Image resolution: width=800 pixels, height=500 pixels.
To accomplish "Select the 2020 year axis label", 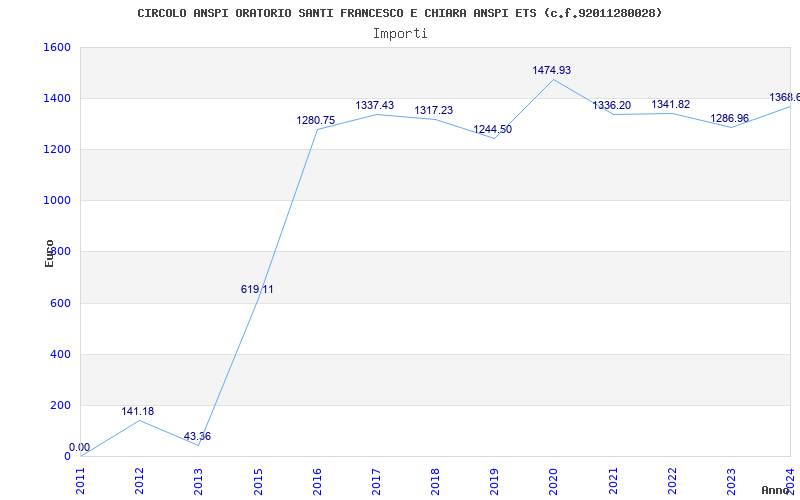I will point(554,481).
